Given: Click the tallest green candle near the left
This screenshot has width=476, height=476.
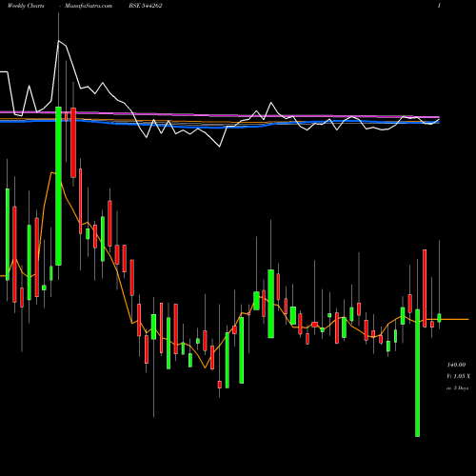Looking at the screenshot, I should point(58,186).
